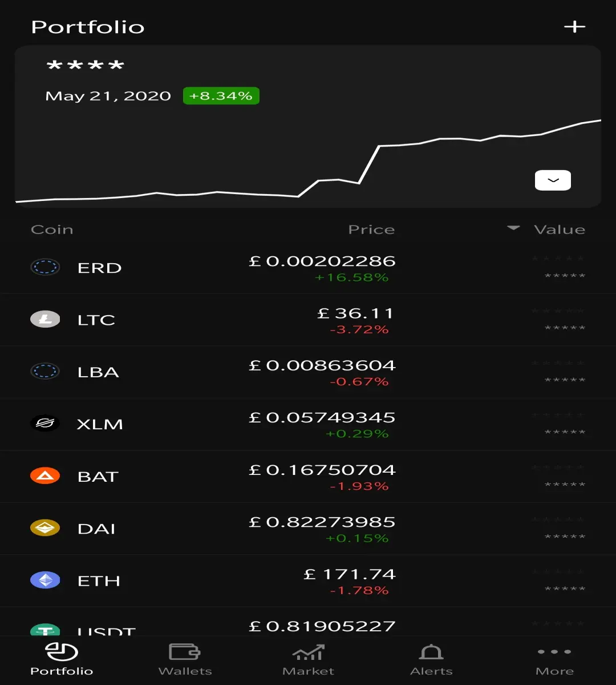Viewport: 616px width, 685px height.
Task: Tap the hidden value stars in ERD row
Action: click(x=558, y=267)
